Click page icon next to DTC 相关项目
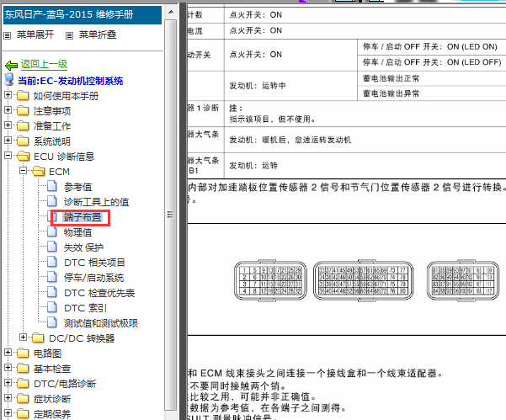506x420 pixels. click(x=52, y=262)
